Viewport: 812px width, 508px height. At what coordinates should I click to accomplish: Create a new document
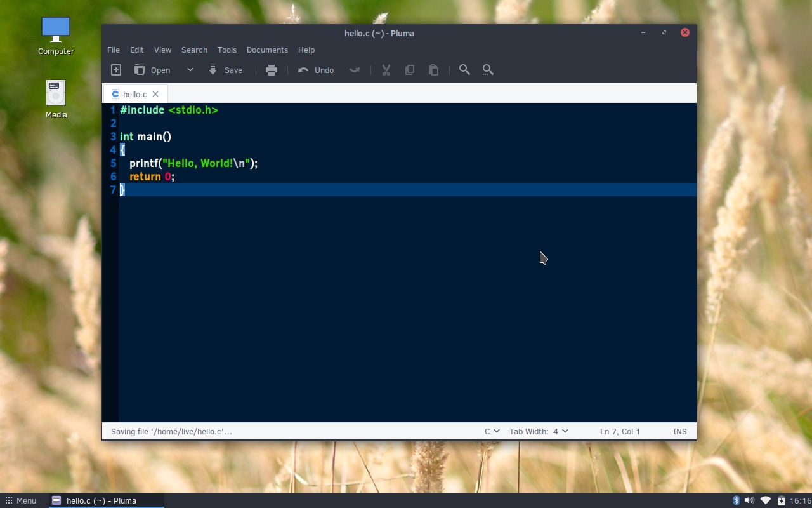coord(115,70)
